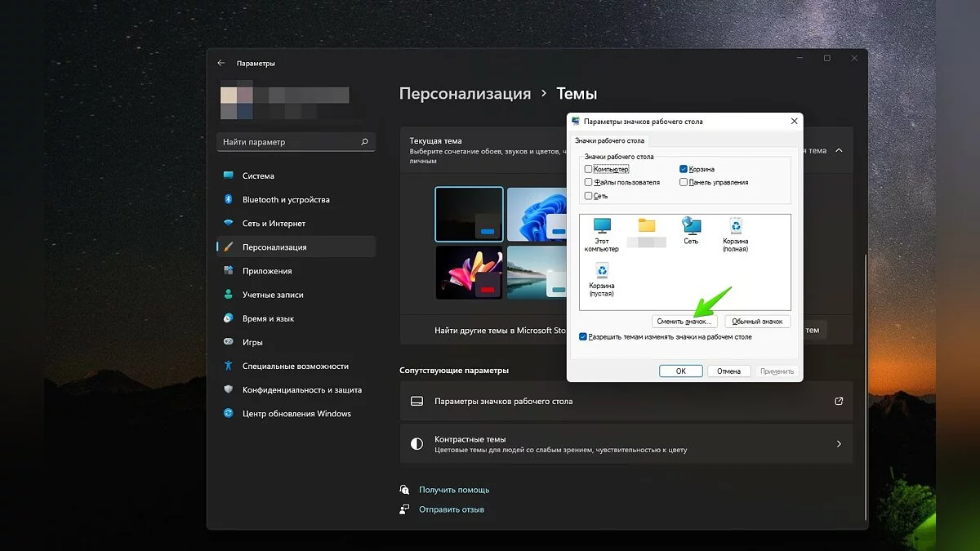Screen dimensions: 980x551
Task: Click the search magnifier in Найти параметр
Action: (x=365, y=141)
